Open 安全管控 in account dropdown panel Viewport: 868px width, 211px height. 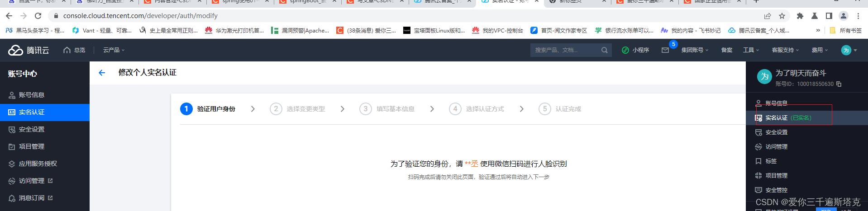[x=807, y=190]
